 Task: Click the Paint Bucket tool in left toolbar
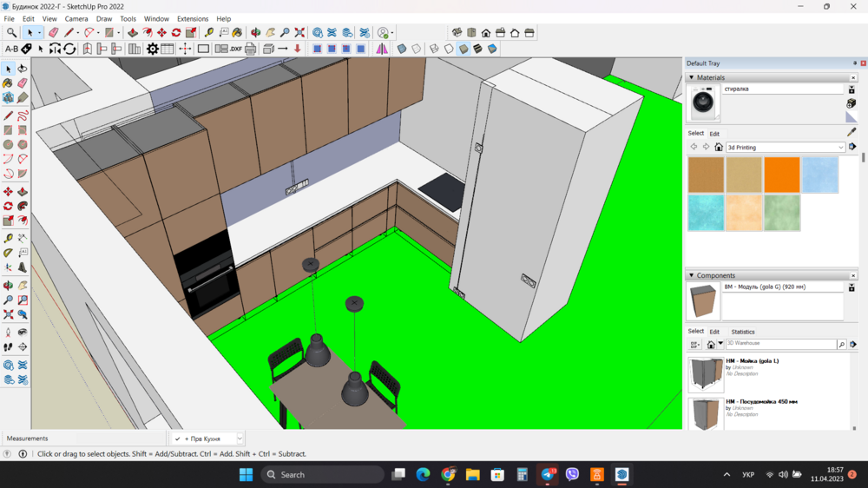8,84
